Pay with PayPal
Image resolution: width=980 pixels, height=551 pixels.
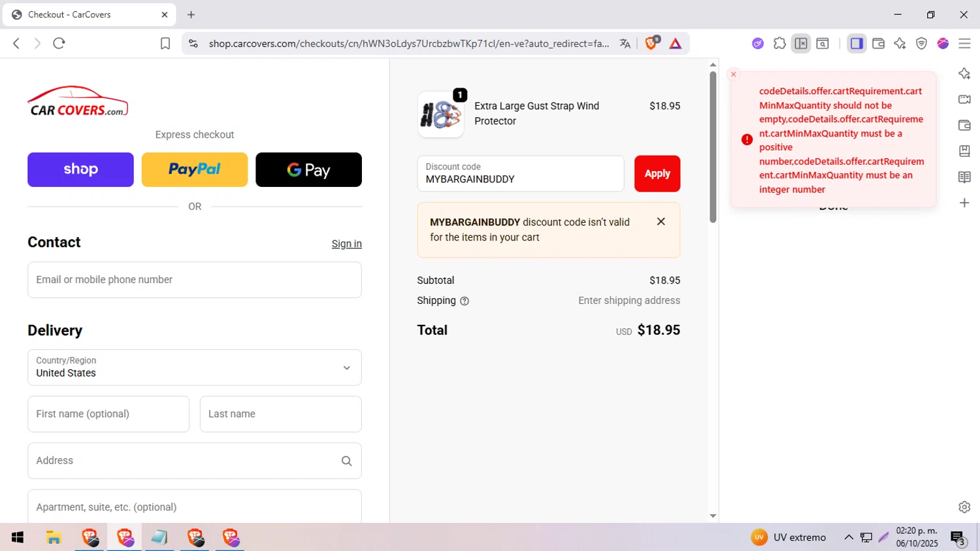point(195,169)
